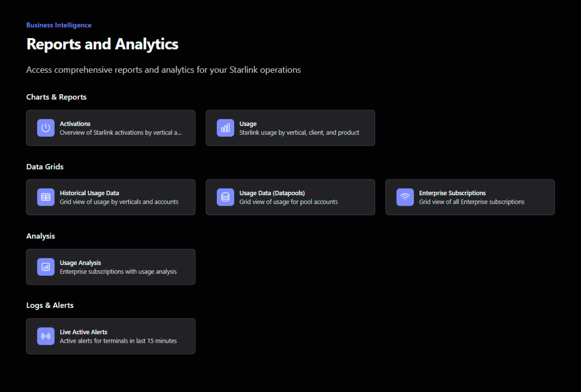581x392 pixels.
Task: Click the Enterprise Subscriptions wifi icon
Action: (405, 197)
